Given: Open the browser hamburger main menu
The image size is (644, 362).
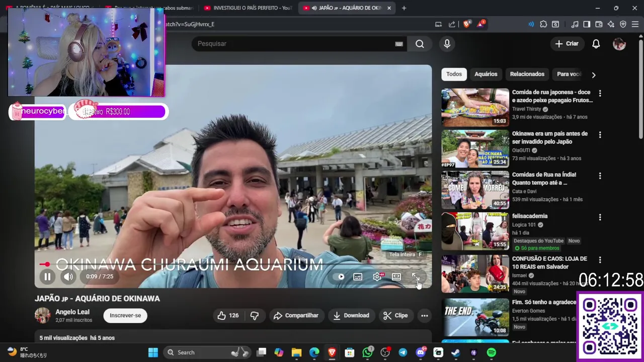Looking at the screenshot, I should pyautogui.click(x=635, y=24).
